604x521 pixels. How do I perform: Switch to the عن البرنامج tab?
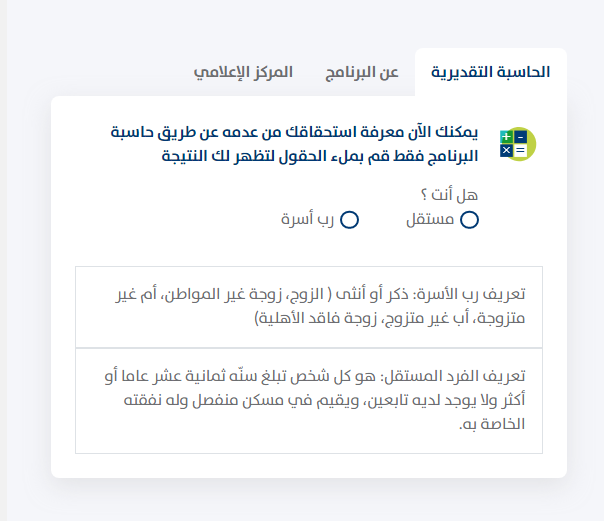(x=361, y=73)
